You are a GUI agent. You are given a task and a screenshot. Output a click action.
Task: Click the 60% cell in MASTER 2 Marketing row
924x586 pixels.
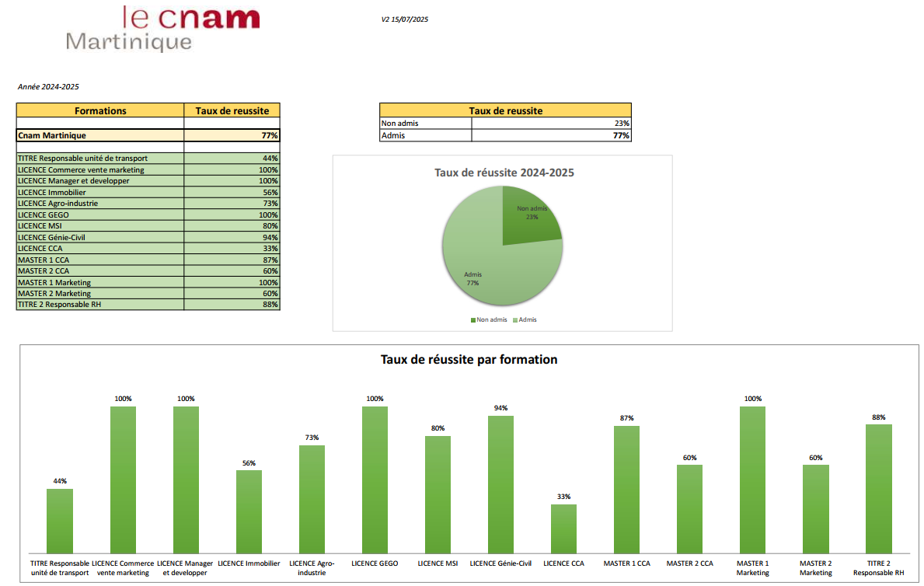[232, 294]
